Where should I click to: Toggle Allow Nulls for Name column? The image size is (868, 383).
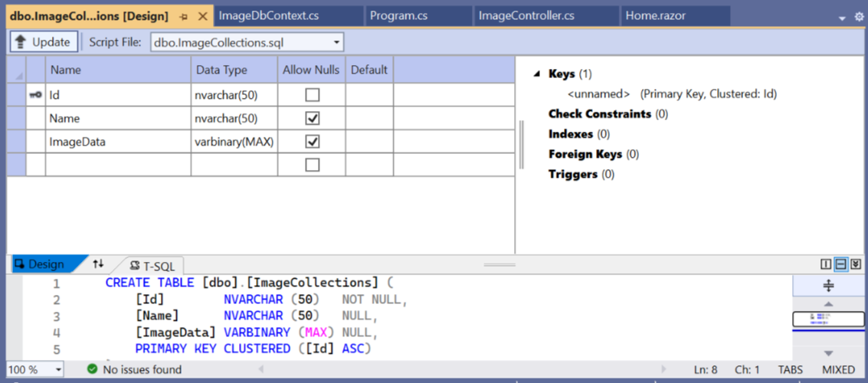[313, 119]
